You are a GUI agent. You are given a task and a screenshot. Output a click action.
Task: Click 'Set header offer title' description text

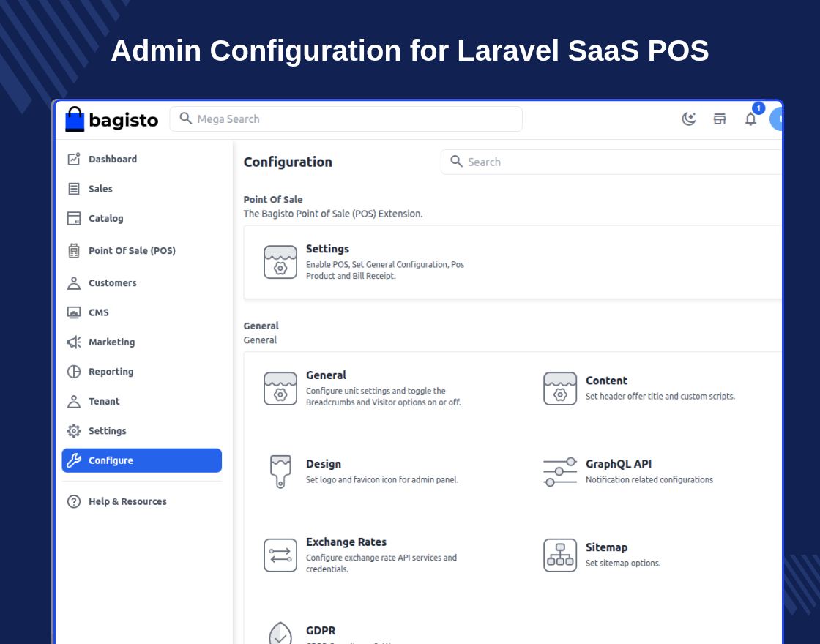click(x=660, y=396)
